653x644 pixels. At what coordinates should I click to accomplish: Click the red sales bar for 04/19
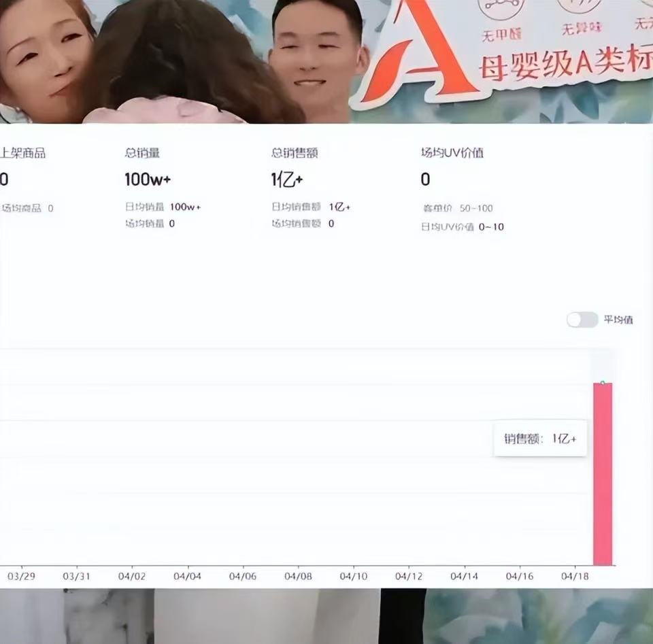tap(603, 474)
